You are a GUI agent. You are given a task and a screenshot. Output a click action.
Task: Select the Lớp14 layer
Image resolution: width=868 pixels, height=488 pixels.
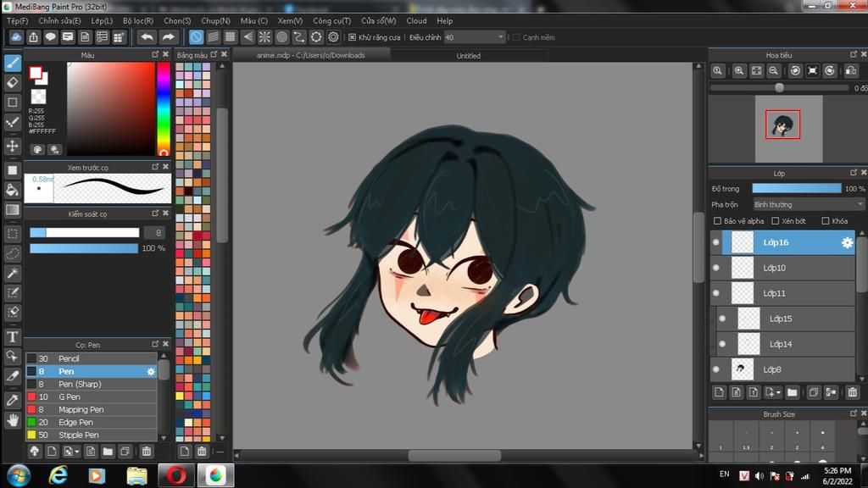click(786, 344)
